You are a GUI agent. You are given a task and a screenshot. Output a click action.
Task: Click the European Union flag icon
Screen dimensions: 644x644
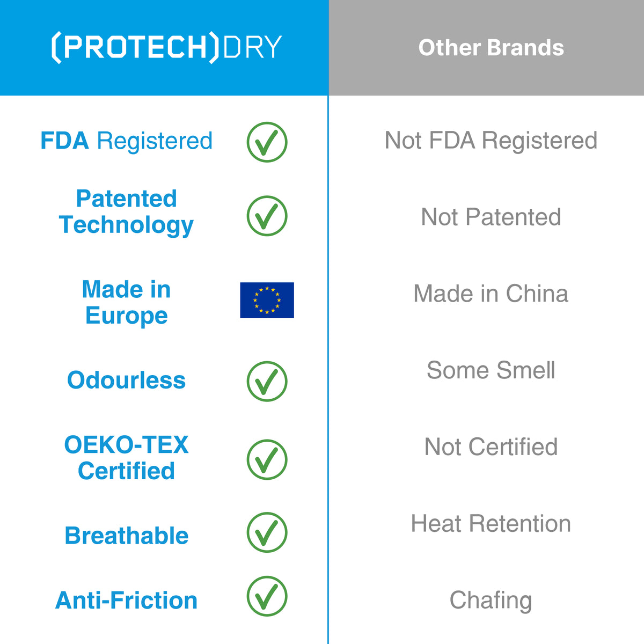267,300
